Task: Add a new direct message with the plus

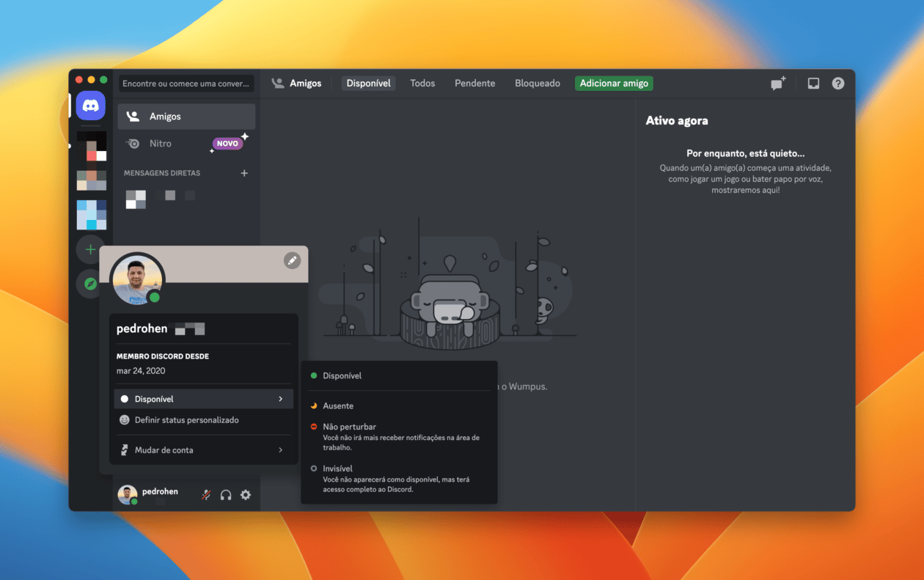Action: click(x=244, y=172)
